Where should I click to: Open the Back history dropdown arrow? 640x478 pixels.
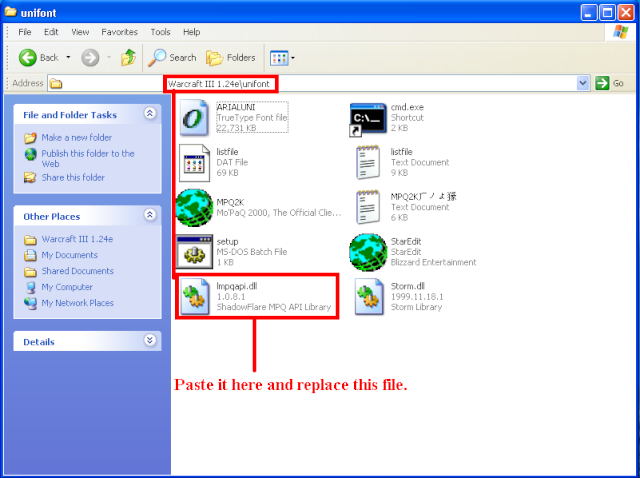[x=68, y=58]
